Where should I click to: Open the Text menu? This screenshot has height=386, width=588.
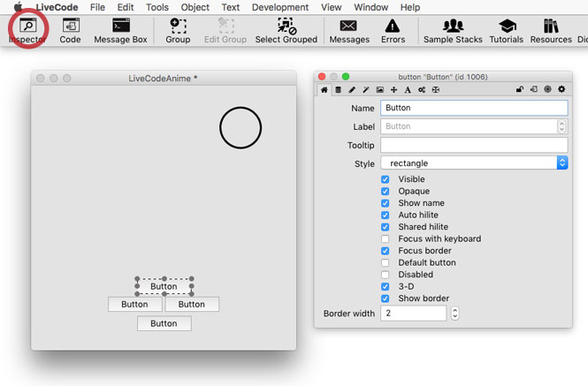click(x=230, y=7)
